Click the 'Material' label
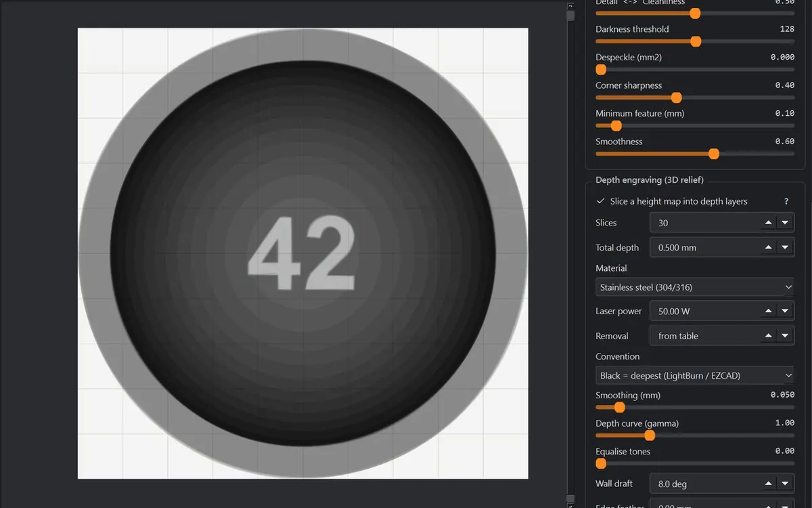 click(611, 268)
